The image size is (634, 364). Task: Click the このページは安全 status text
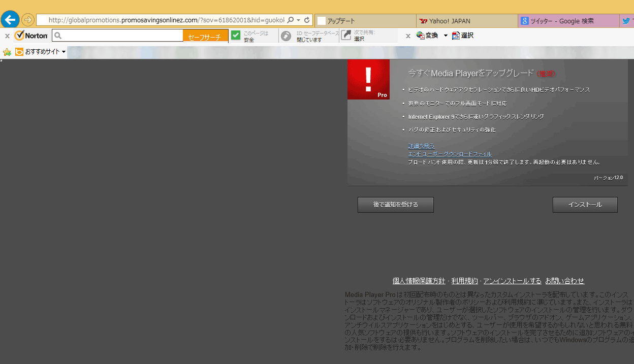pyautogui.click(x=256, y=36)
